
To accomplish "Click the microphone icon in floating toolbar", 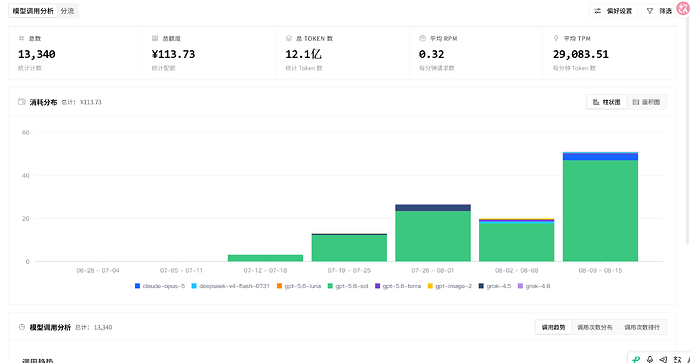I will (x=650, y=359).
